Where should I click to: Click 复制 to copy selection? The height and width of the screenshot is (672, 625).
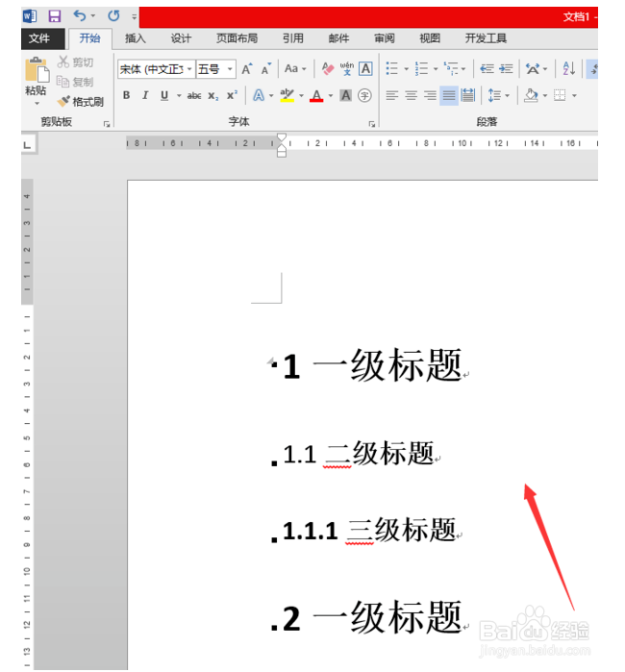pyautogui.click(x=75, y=82)
